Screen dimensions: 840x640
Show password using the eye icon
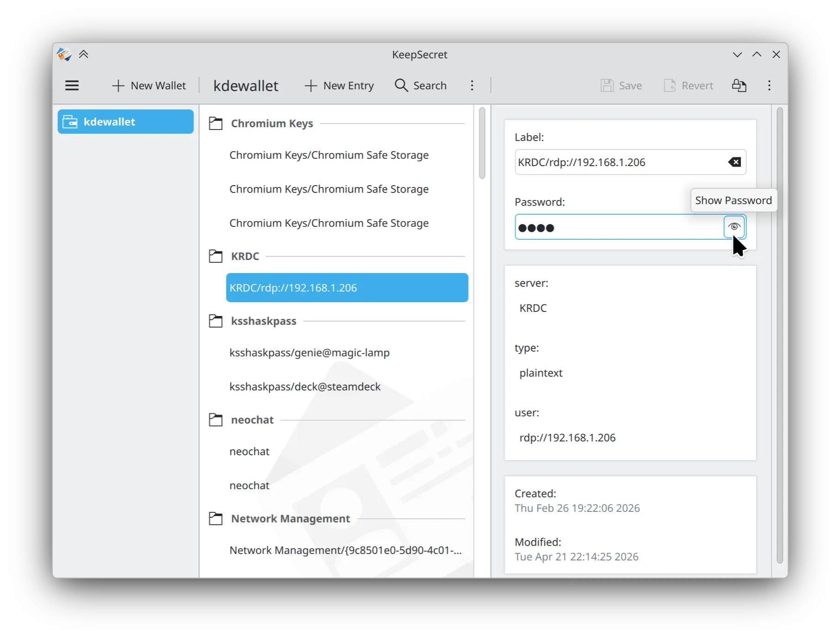click(x=734, y=227)
